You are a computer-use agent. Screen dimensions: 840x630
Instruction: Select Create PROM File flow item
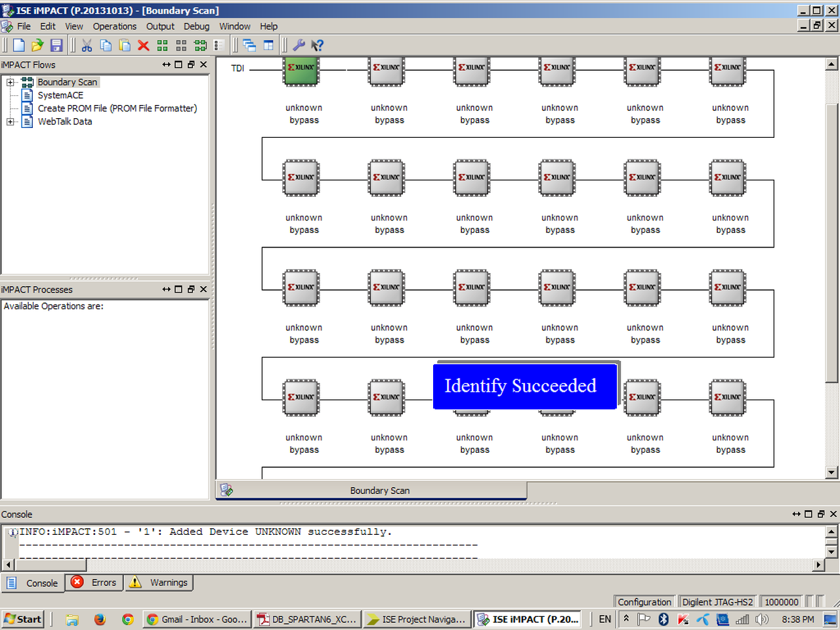[x=117, y=108]
